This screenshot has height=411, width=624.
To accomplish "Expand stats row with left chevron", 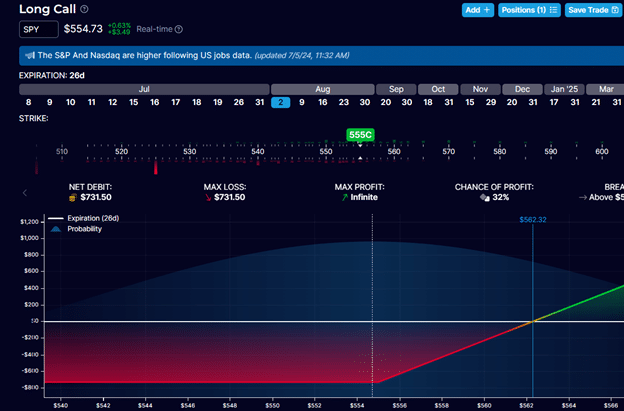I will coord(26,192).
